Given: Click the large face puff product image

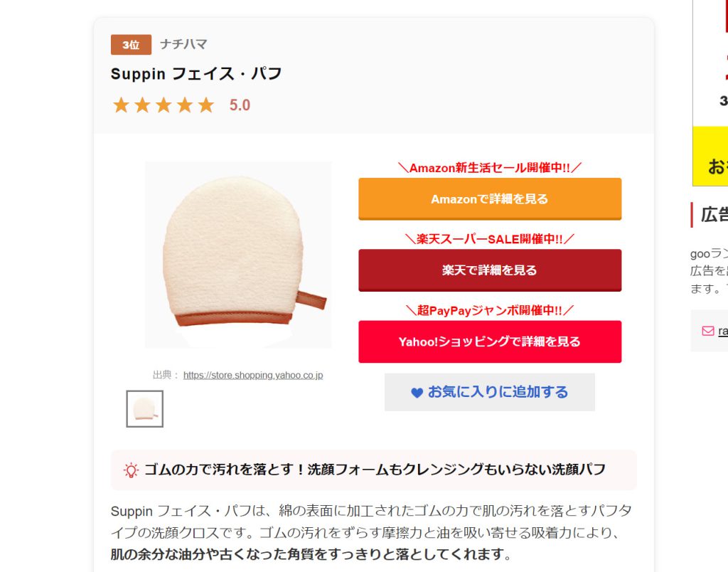Looking at the screenshot, I should click(x=238, y=255).
